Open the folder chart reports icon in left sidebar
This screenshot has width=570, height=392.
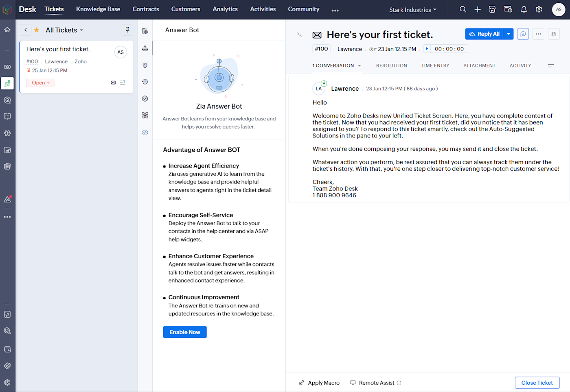tap(7, 150)
